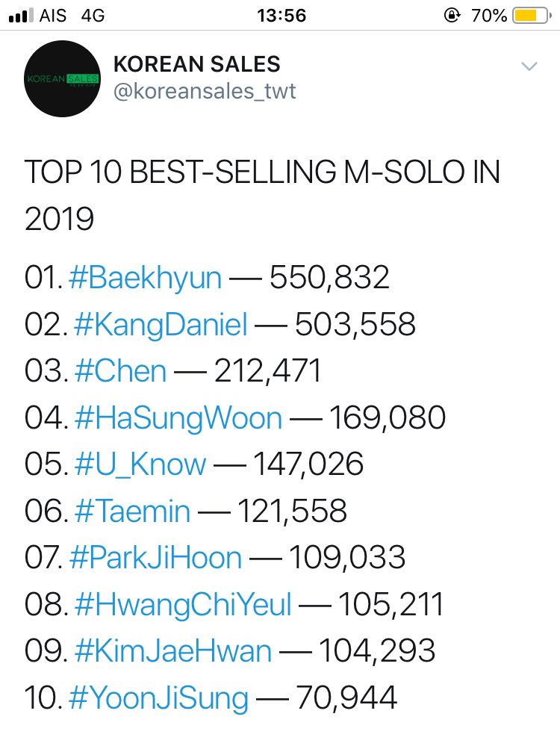Tap the orientation lock status icon
This screenshot has width=560, height=749.
point(452,15)
